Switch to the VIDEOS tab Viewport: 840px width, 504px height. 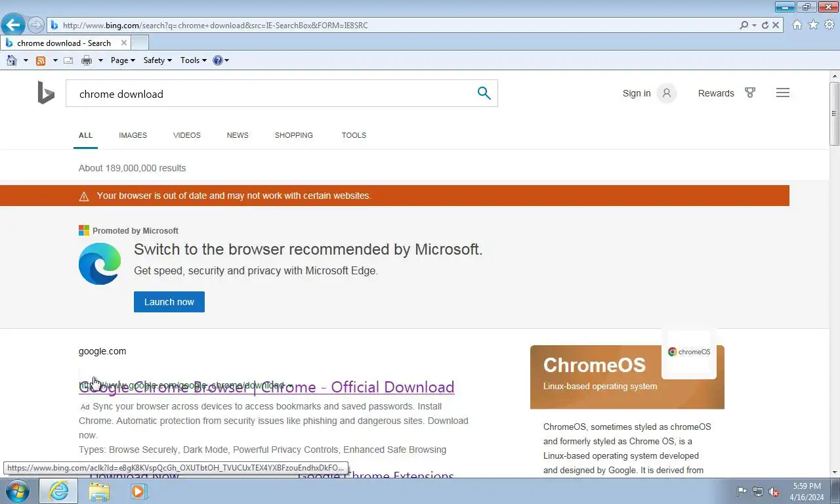(187, 135)
